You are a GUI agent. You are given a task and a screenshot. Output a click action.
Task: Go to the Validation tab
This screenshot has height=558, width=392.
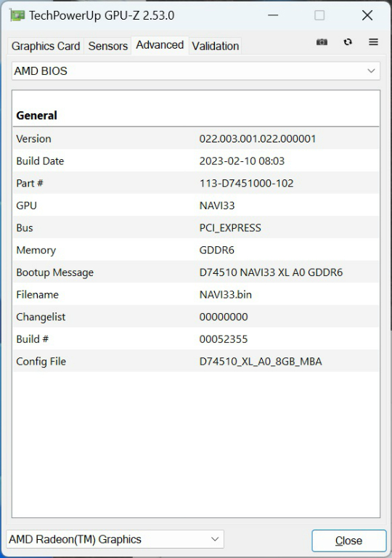(x=215, y=46)
